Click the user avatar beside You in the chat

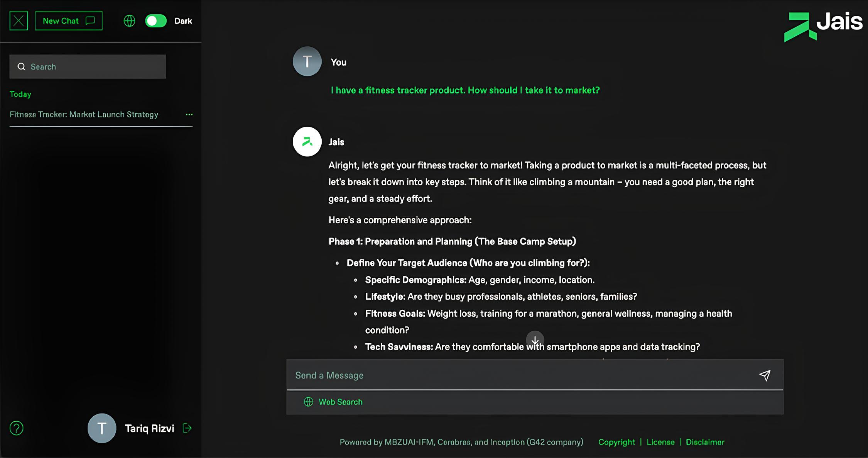(307, 61)
